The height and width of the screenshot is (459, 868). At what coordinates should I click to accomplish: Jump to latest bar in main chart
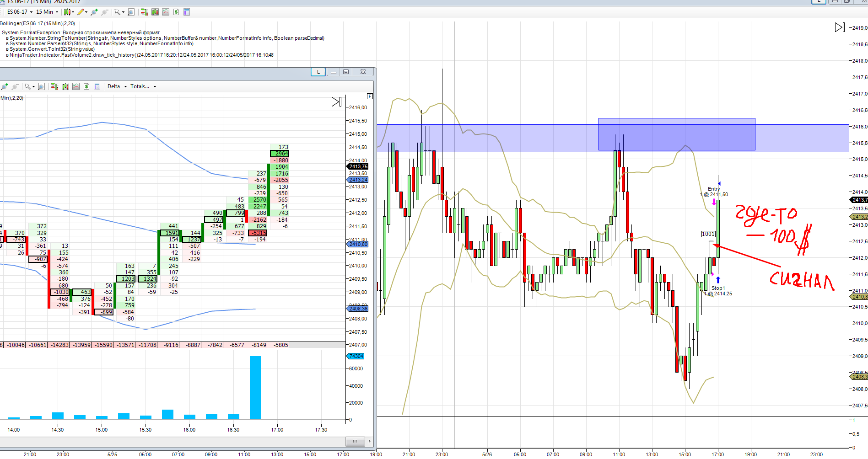[x=840, y=27]
